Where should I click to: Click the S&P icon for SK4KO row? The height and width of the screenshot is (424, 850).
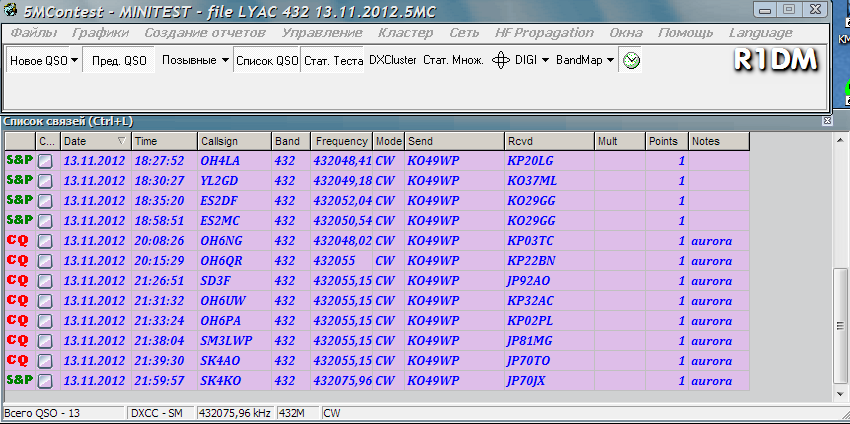click(18, 380)
